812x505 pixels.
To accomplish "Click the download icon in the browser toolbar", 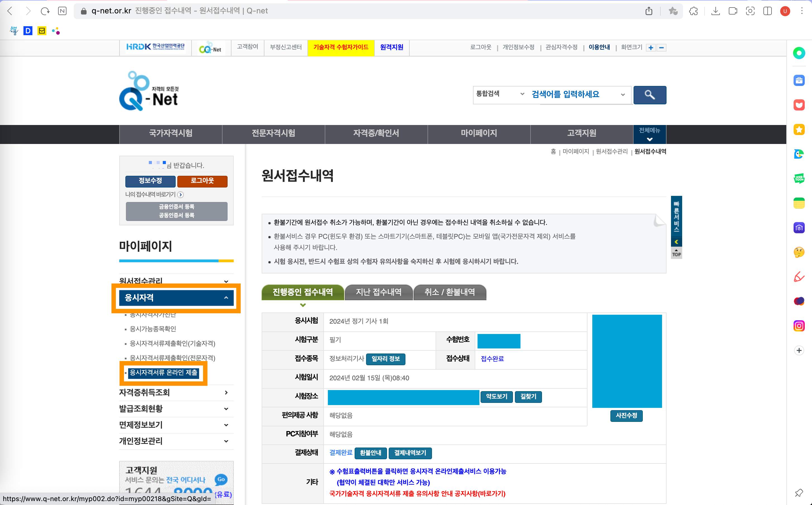I will pos(715,11).
